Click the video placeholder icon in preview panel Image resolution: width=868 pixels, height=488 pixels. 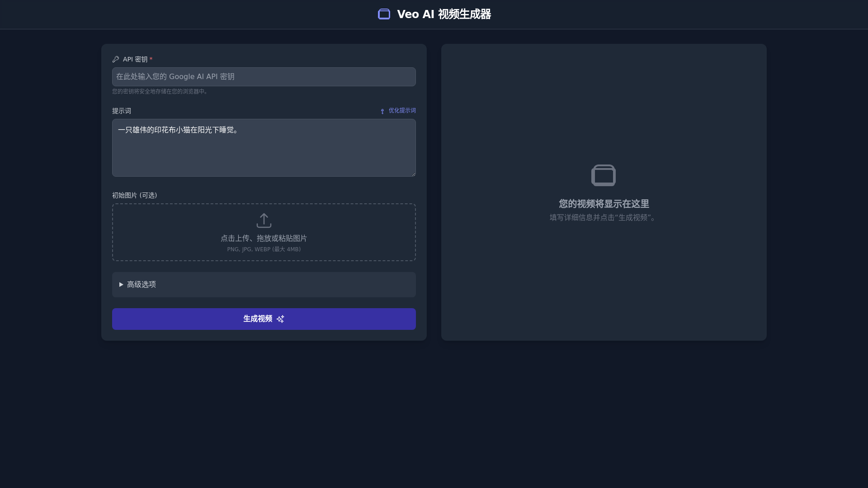click(604, 175)
